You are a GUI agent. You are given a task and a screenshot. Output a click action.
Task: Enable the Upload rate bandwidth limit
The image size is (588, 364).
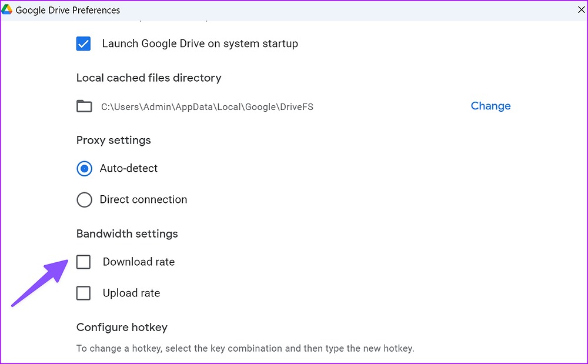(x=83, y=293)
